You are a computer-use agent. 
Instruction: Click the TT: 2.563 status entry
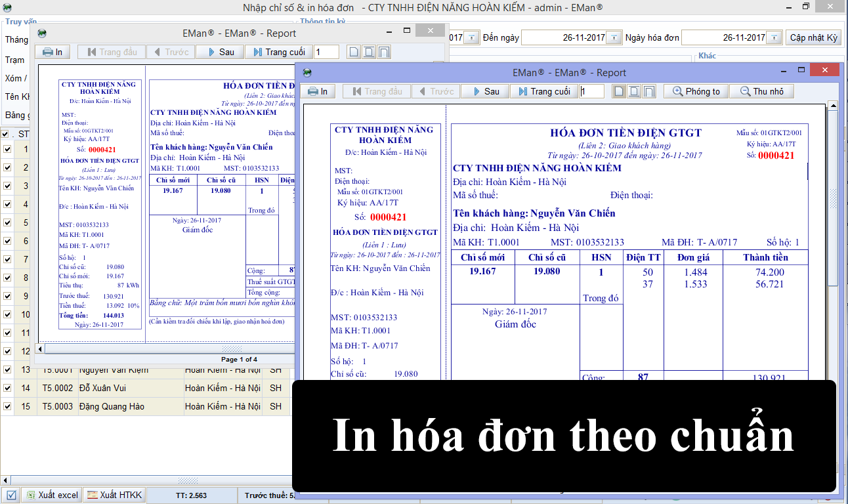click(x=192, y=495)
